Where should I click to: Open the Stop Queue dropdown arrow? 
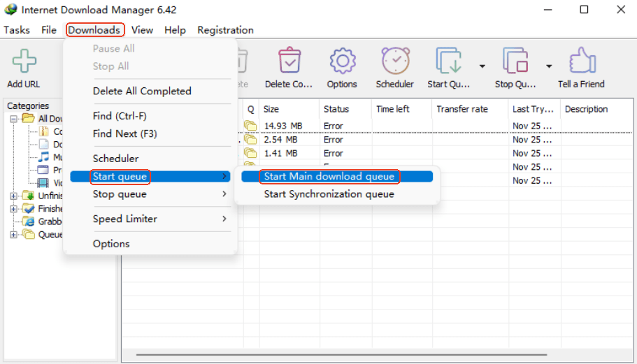coord(549,66)
